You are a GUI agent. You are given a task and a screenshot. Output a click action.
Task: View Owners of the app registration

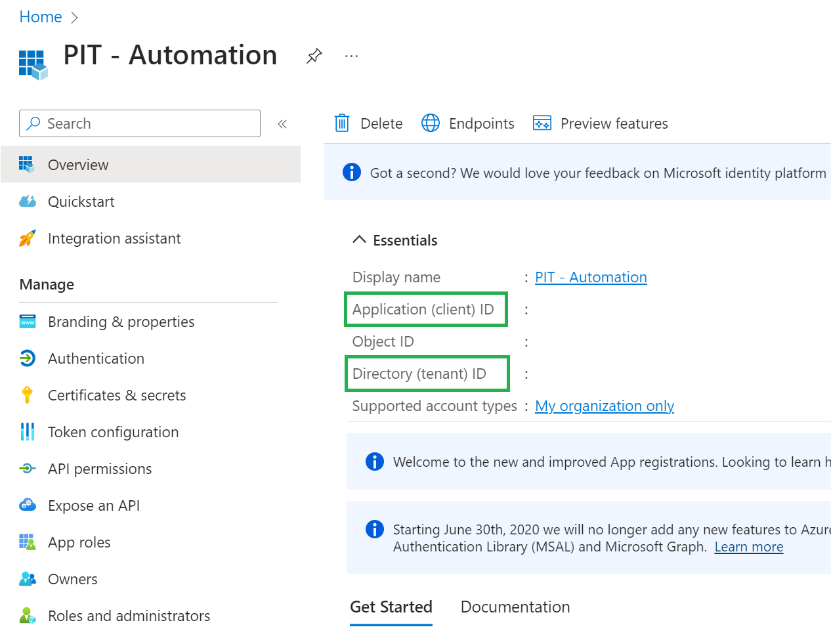[x=72, y=579]
